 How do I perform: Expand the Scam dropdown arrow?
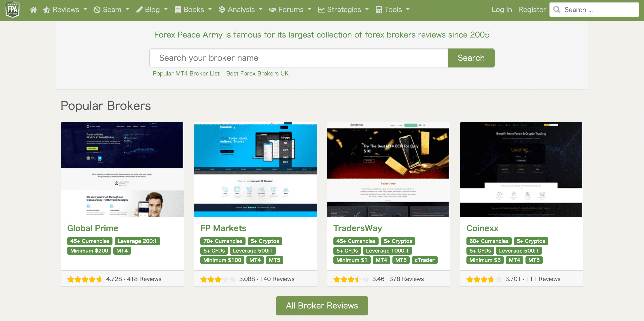127,9
